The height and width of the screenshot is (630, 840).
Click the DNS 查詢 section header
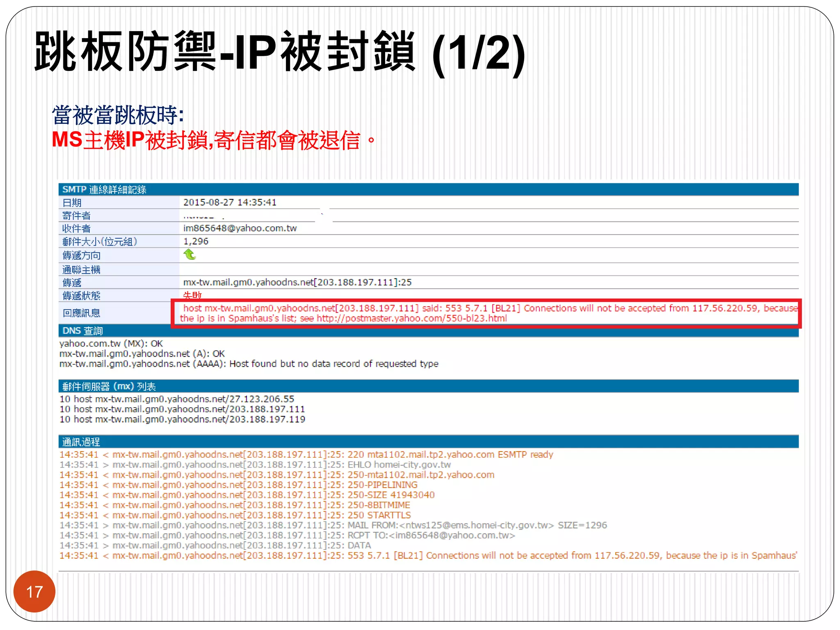pos(429,331)
